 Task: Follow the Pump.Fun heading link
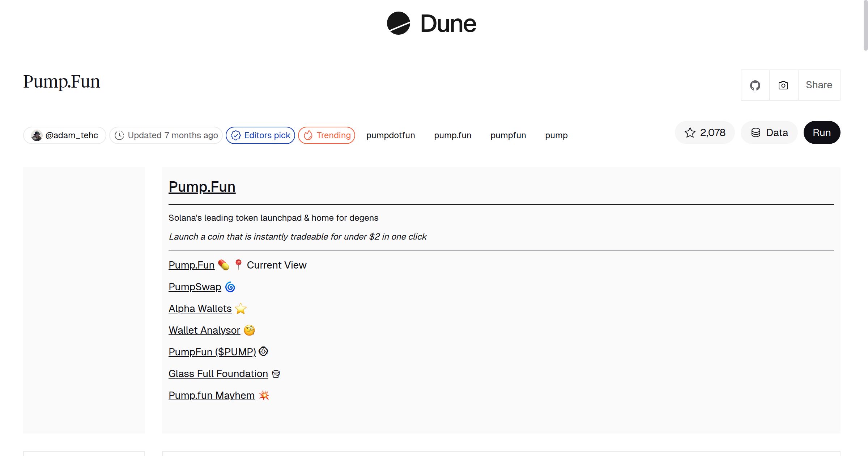[202, 187]
